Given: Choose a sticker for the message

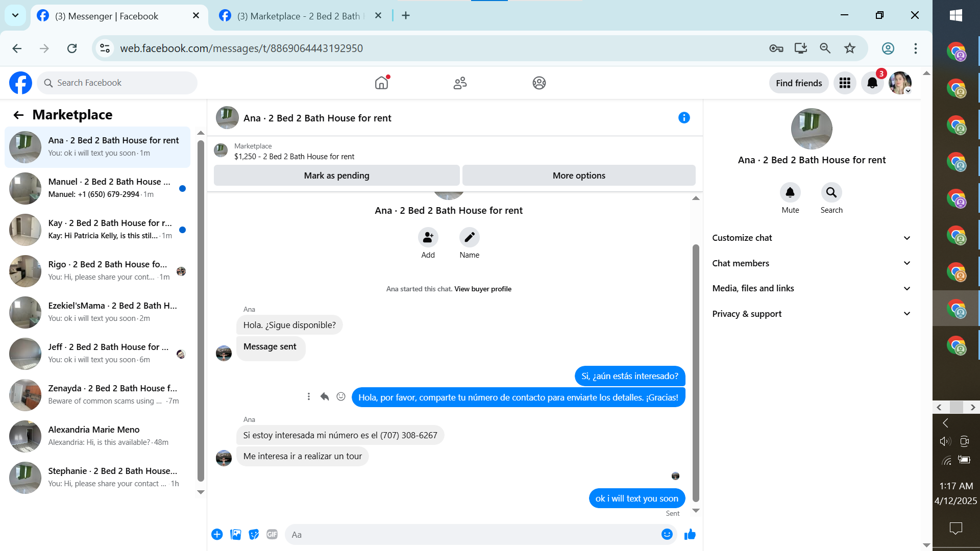Looking at the screenshot, I should (x=254, y=534).
